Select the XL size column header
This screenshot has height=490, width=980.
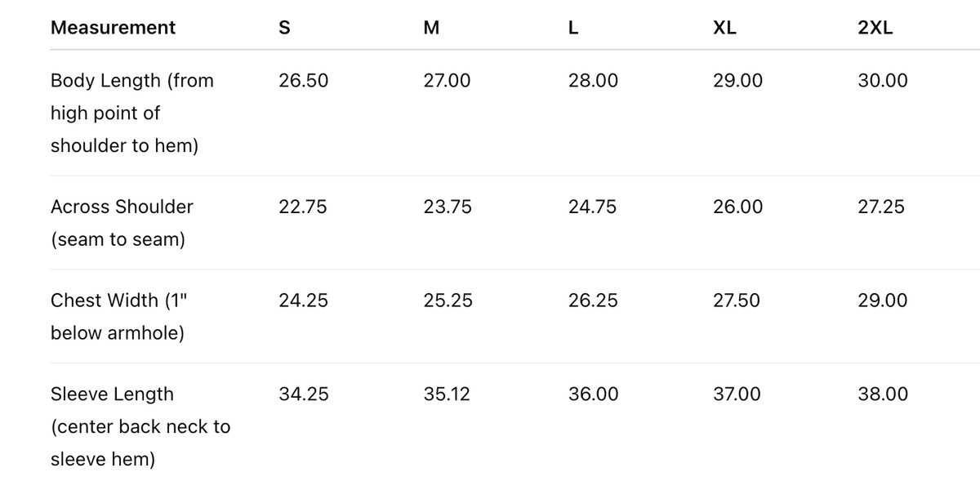(x=724, y=28)
